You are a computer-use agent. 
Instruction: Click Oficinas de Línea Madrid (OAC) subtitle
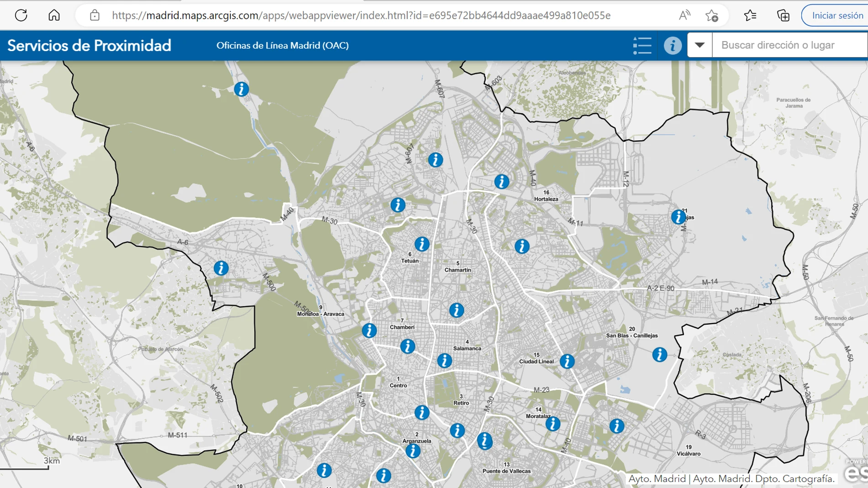click(282, 45)
